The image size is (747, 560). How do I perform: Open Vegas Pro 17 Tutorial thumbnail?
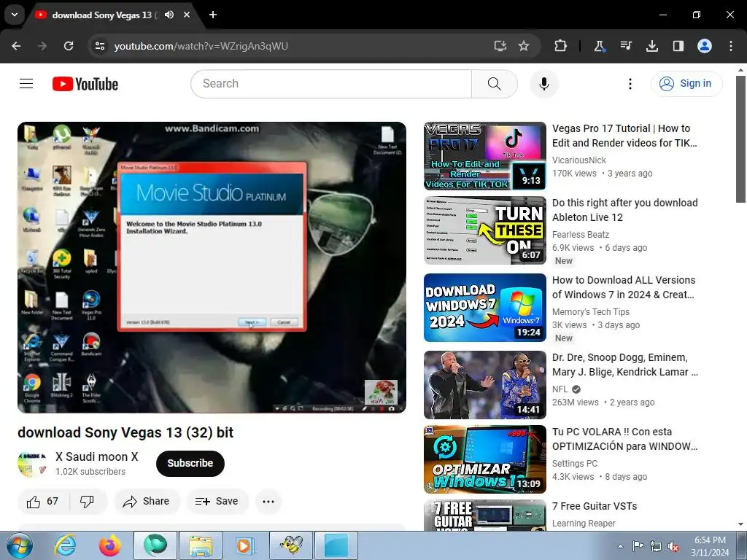pyautogui.click(x=485, y=156)
